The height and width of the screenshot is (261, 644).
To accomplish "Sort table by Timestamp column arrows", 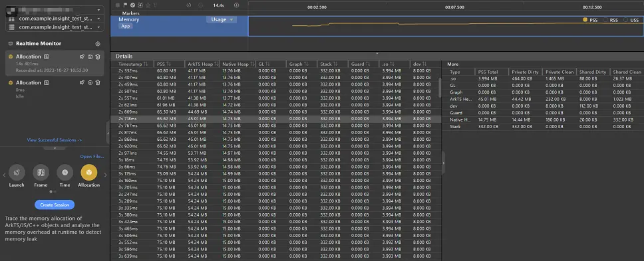I will click(x=146, y=64).
